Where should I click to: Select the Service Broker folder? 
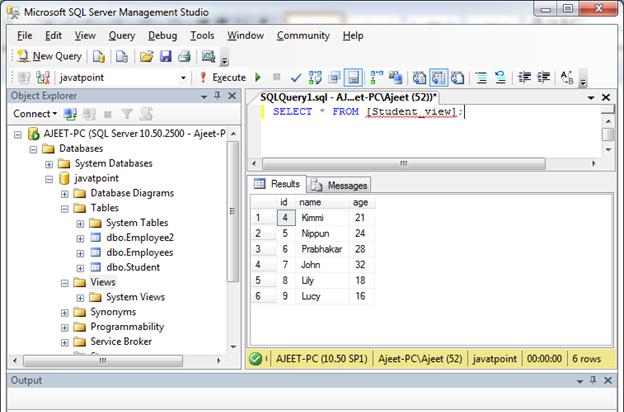pos(121,342)
